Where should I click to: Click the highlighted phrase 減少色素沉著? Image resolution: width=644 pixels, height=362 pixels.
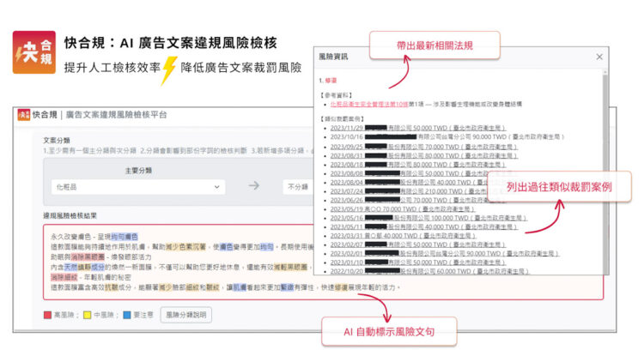coord(185,245)
